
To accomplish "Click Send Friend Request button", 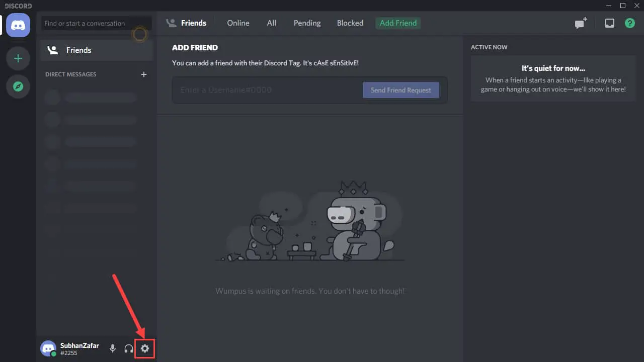I will pyautogui.click(x=401, y=90).
